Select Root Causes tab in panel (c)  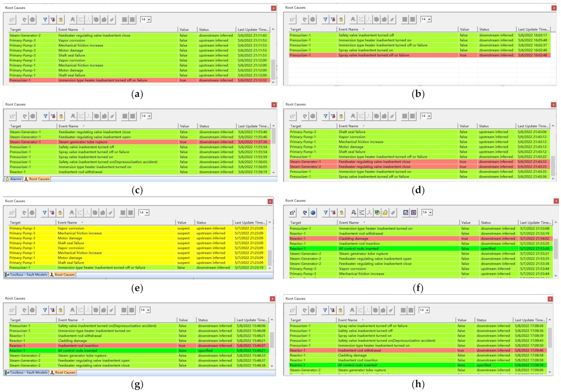coord(37,179)
